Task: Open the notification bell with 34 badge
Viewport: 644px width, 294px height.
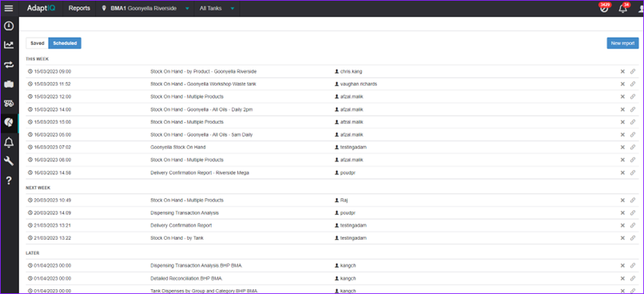Action: (623, 8)
